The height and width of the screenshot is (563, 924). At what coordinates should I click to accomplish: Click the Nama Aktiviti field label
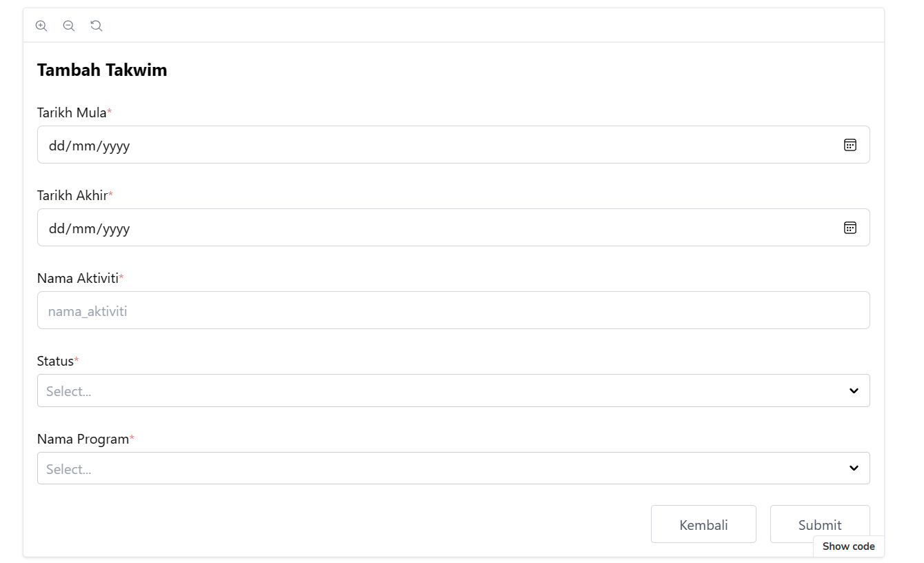pos(77,279)
